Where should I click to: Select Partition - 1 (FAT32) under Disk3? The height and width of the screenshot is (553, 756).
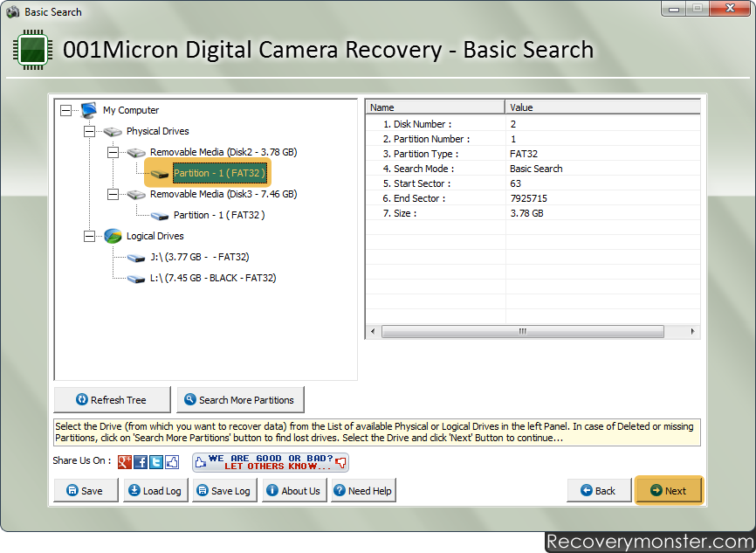[219, 215]
